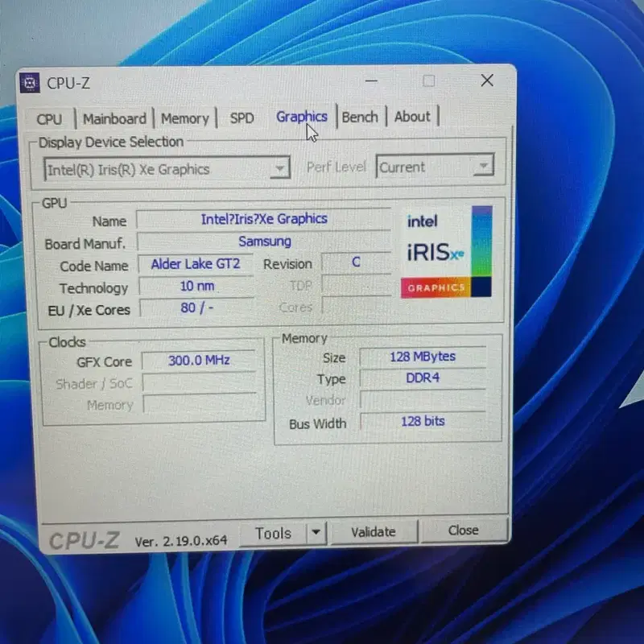Switch to the Bench tab
Image resolution: width=644 pixels, height=644 pixels.
pyautogui.click(x=360, y=117)
